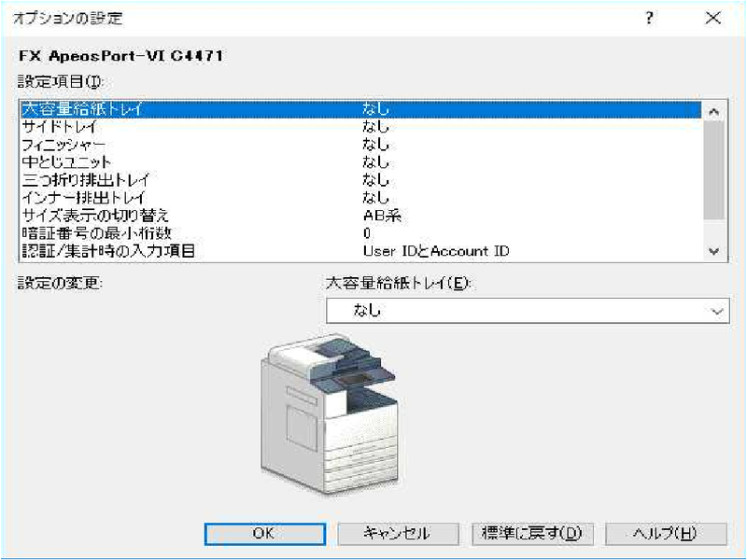
Task: Select フィニッシャー list row
Action: tap(360, 145)
